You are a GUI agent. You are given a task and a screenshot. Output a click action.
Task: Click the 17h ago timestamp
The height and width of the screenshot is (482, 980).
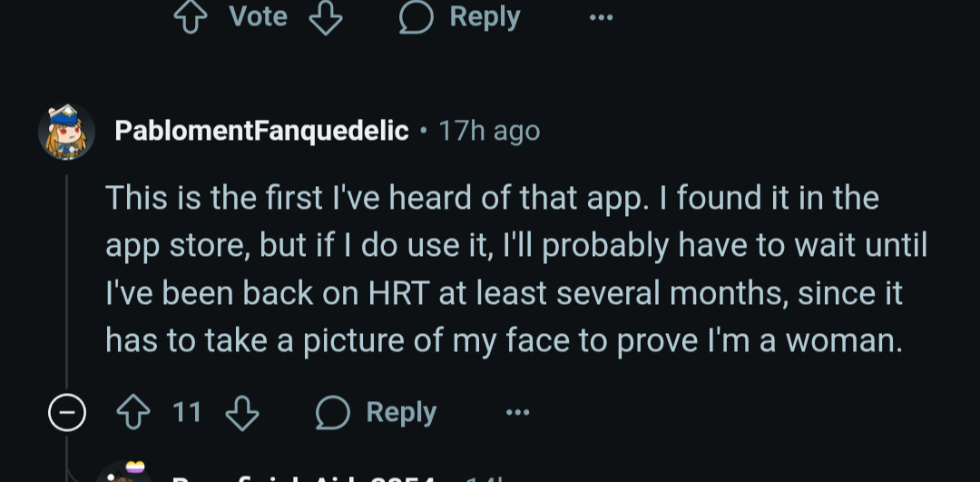tap(489, 131)
